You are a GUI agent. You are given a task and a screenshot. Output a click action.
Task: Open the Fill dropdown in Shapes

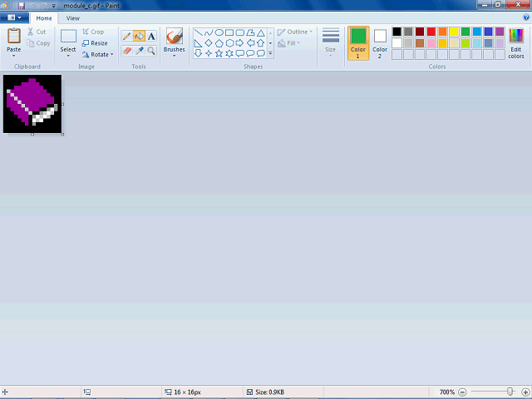288,43
